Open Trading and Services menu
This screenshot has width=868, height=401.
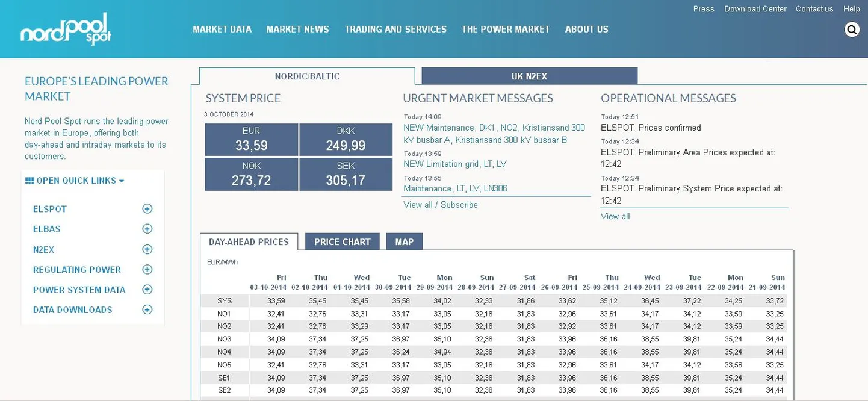coord(395,29)
